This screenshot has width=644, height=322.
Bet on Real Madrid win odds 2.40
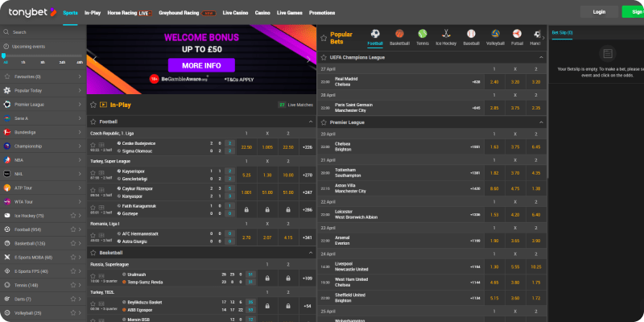(494, 81)
